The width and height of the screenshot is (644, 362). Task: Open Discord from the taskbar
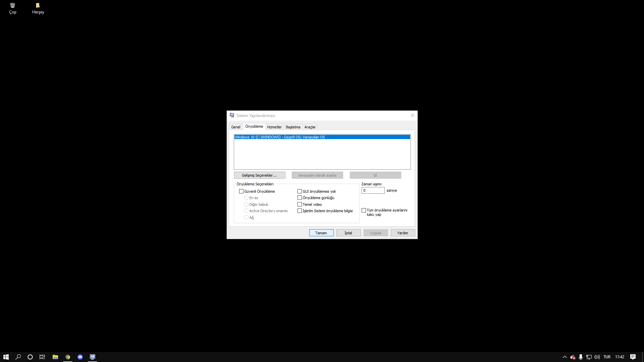[x=80, y=357]
